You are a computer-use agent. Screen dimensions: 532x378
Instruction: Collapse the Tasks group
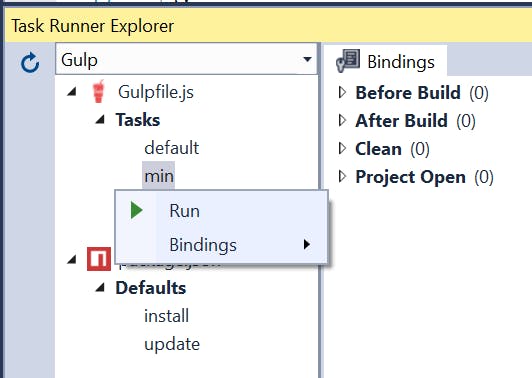(x=100, y=119)
